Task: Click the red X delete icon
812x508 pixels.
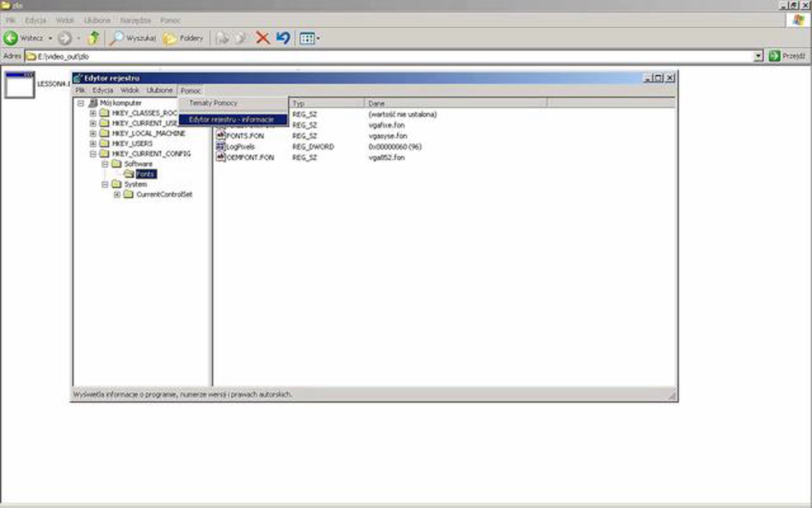Action: coord(263,38)
